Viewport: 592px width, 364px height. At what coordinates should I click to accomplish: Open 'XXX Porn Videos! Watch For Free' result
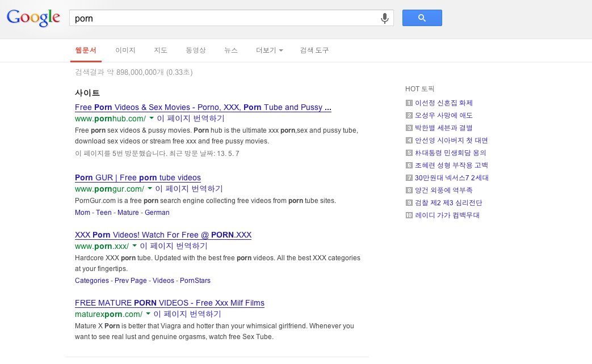[x=163, y=235]
